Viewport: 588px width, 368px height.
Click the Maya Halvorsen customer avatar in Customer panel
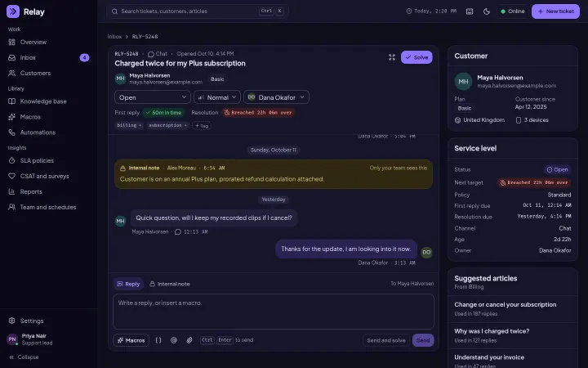(463, 82)
